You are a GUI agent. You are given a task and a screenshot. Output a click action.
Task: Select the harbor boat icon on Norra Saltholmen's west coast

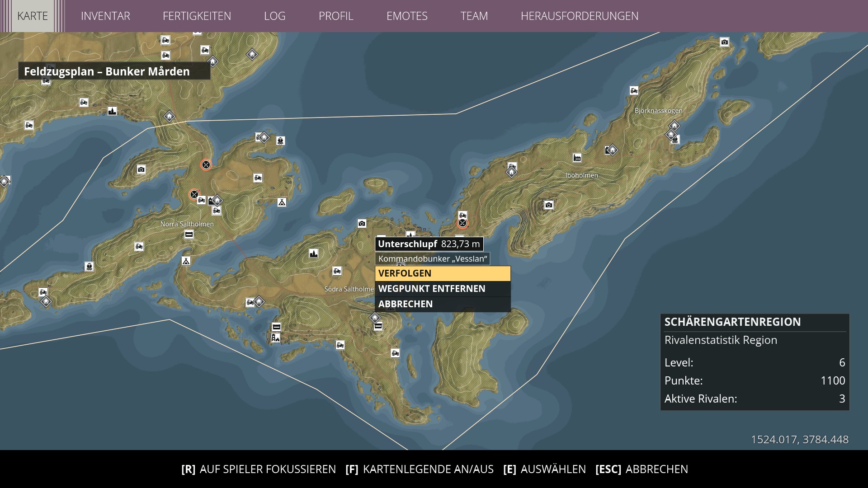(90, 266)
